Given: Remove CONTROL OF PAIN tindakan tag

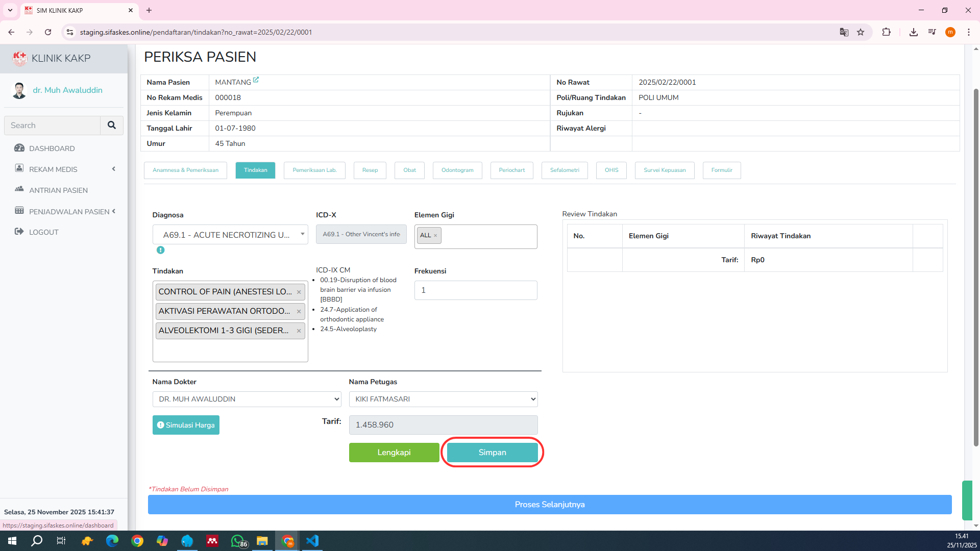Looking at the screenshot, I should pyautogui.click(x=299, y=292).
